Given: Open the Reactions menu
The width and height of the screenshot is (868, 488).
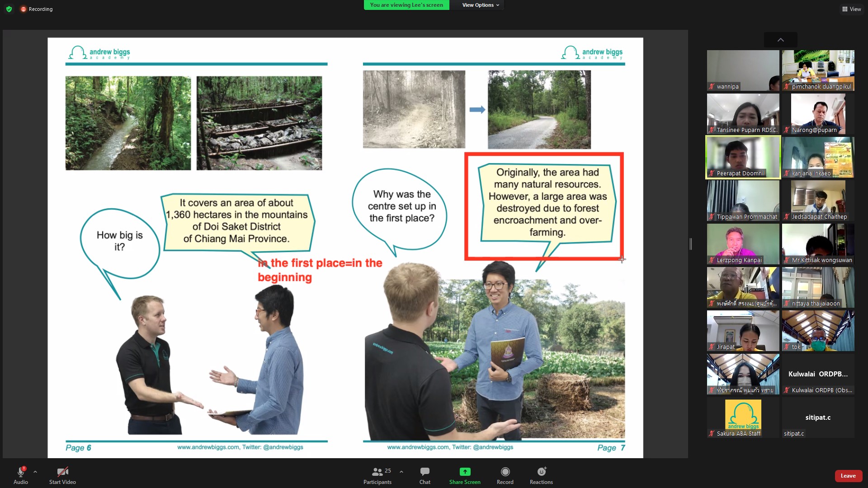Looking at the screenshot, I should coord(541,475).
